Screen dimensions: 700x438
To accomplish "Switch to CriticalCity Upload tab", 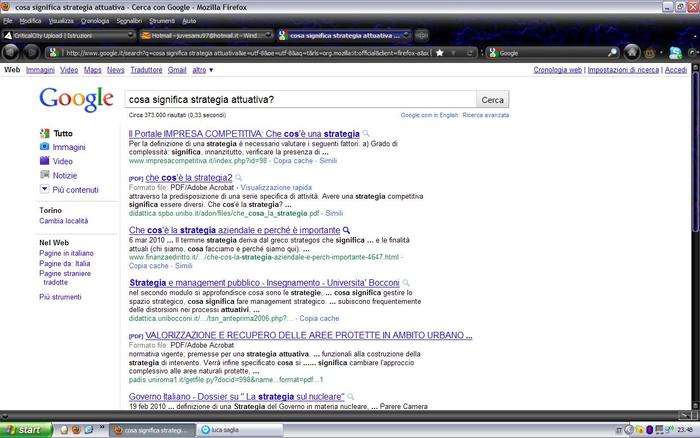I will click(x=69, y=35).
